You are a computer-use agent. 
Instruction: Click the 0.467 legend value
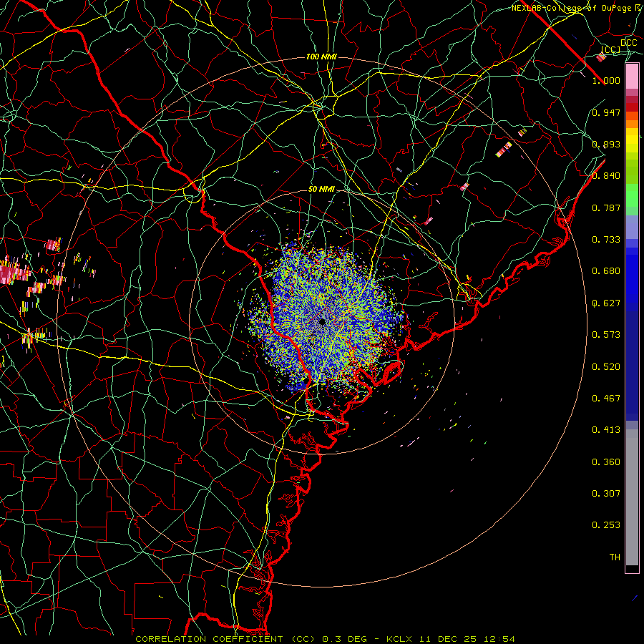[606, 399]
